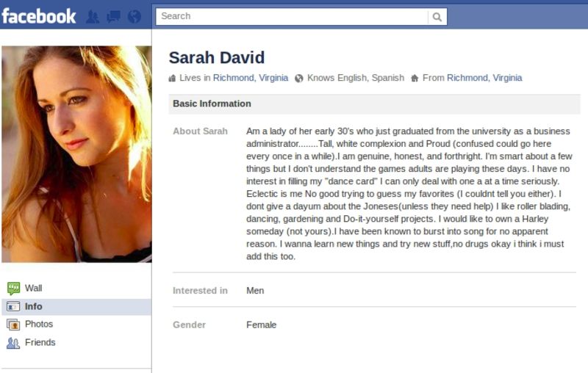Click the search magnifier button
The width and height of the screenshot is (588, 373).
point(437,16)
